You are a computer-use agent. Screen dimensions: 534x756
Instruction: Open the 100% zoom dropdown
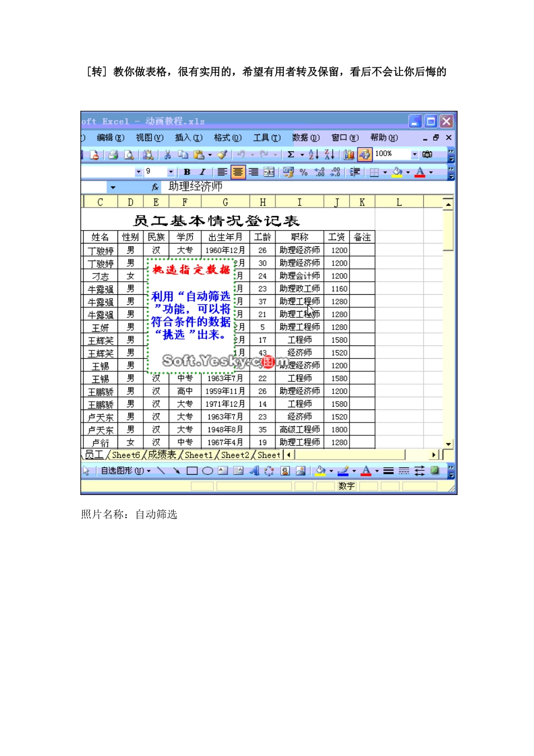[415, 154]
